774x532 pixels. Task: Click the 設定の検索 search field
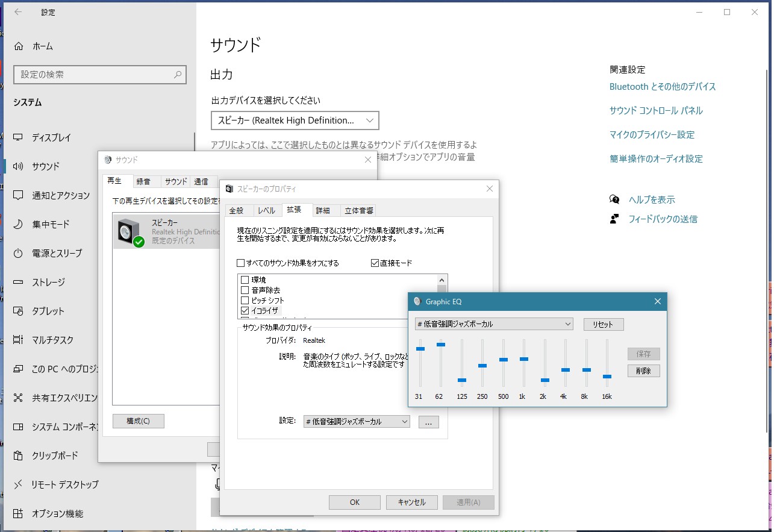click(x=99, y=75)
